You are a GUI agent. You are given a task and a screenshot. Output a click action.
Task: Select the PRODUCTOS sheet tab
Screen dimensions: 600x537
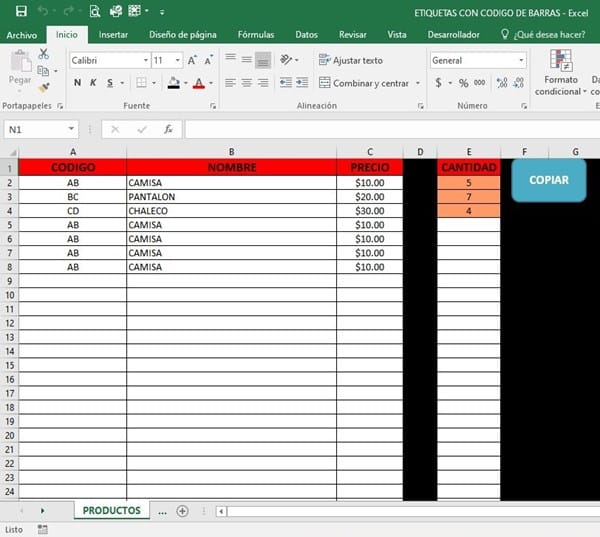coord(111,510)
